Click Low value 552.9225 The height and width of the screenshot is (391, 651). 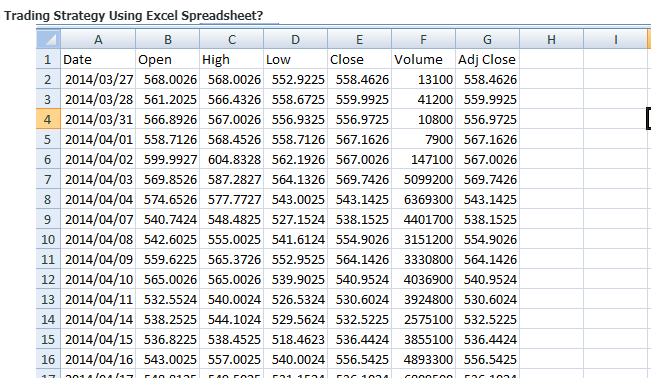(296, 79)
